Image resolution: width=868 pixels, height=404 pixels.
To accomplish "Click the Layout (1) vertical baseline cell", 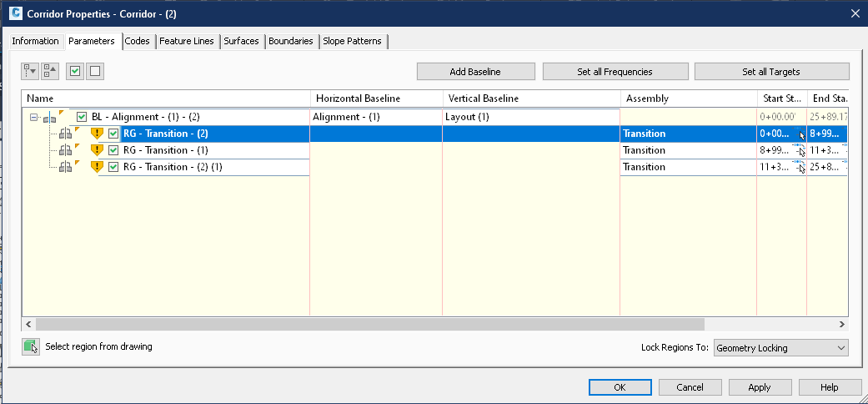I will click(531, 118).
